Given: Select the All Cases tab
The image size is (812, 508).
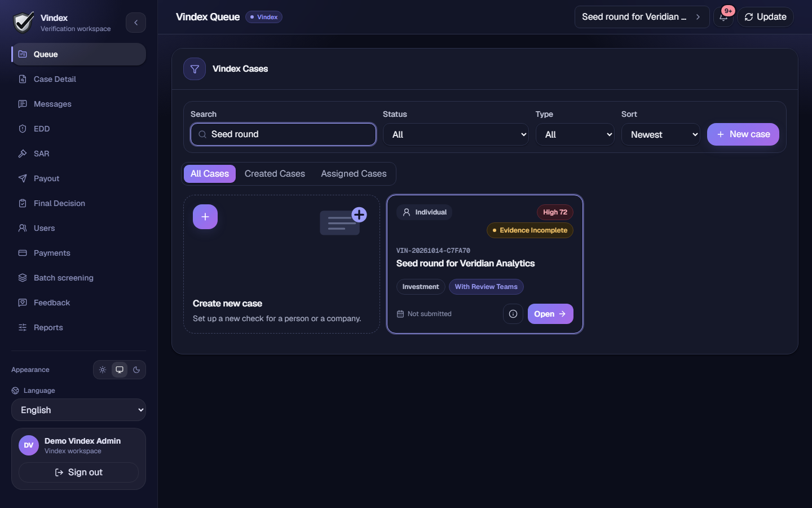Looking at the screenshot, I should pos(210,174).
